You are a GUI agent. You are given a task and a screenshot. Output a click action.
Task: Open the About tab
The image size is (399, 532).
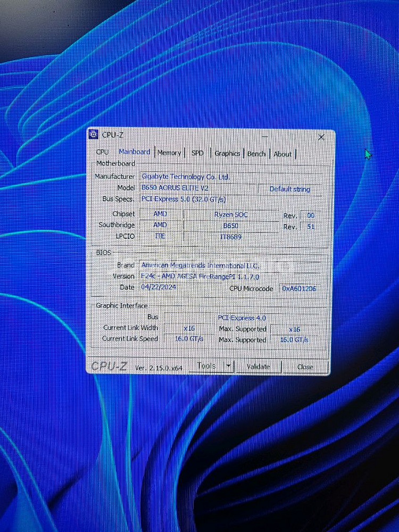[x=282, y=154]
